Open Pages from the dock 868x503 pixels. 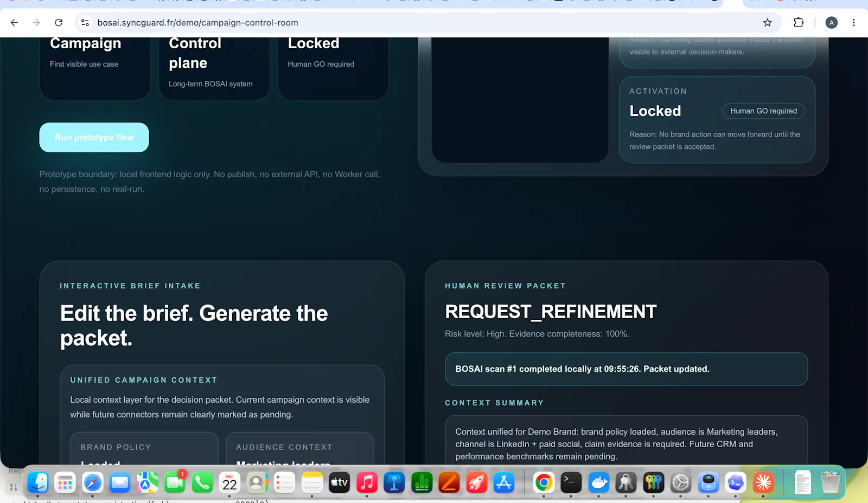click(x=449, y=482)
